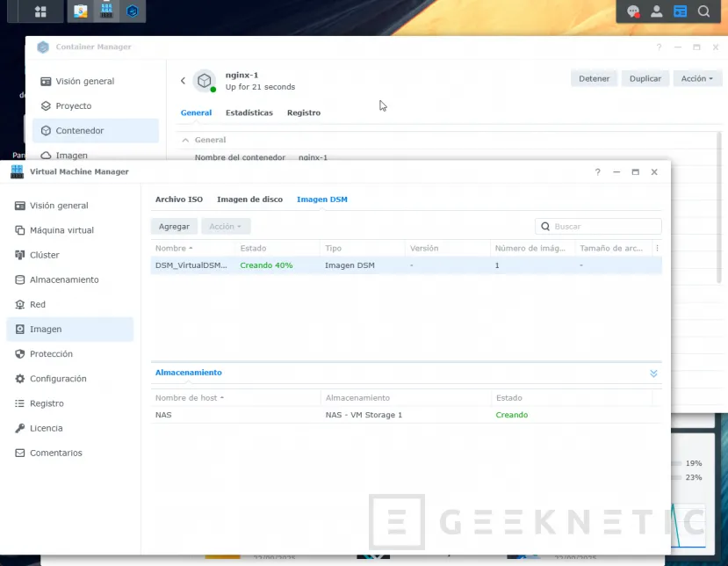Viewport: 728px width, 566px height.
Task: Type in the Buscar search field
Action: click(605, 226)
